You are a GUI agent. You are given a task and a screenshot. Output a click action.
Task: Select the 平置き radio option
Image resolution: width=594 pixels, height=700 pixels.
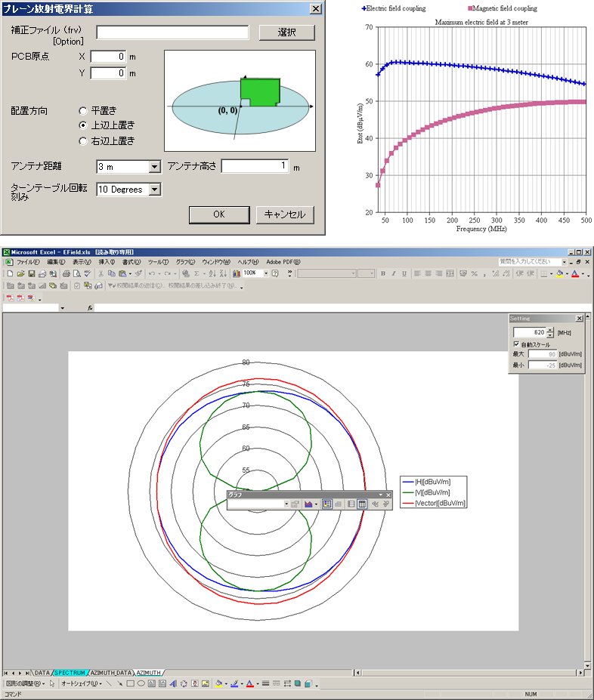(x=84, y=110)
